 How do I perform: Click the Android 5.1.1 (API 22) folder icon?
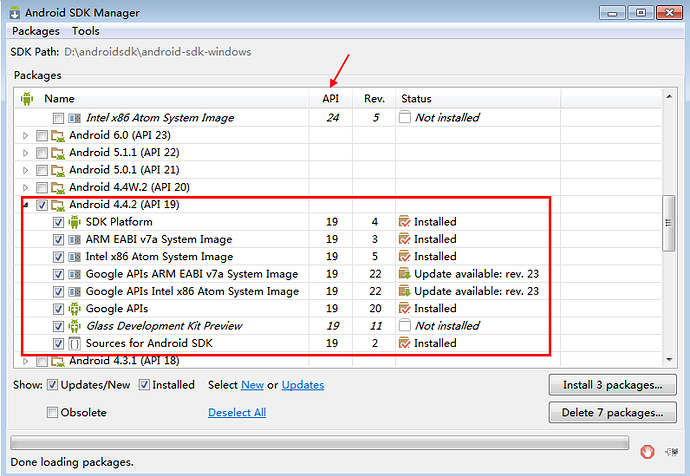(58, 153)
